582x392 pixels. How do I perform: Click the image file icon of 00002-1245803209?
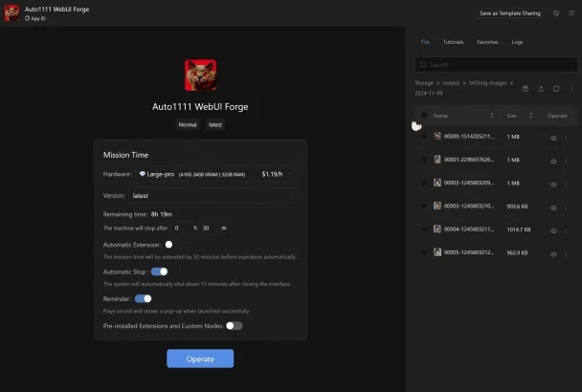coord(437,183)
